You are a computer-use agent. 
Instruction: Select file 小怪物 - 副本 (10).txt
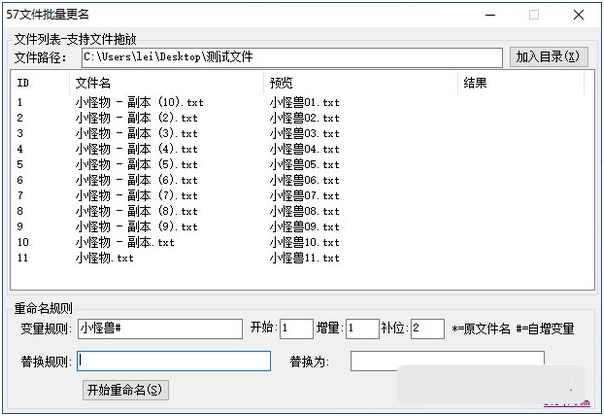pyautogui.click(x=139, y=102)
